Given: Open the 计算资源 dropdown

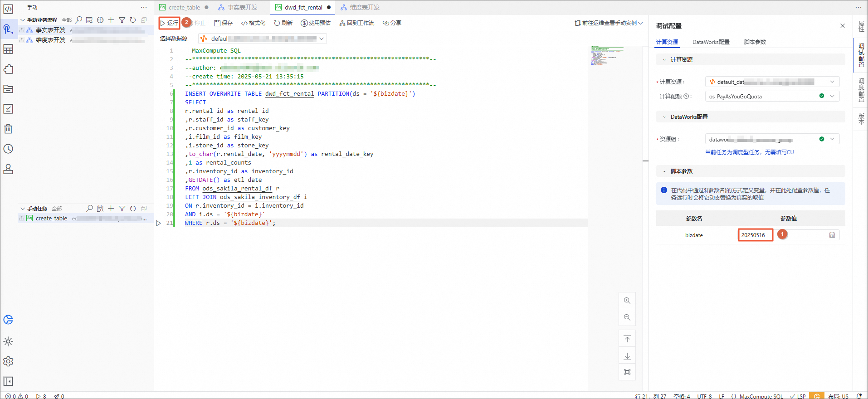Looking at the screenshot, I should point(772,82).
